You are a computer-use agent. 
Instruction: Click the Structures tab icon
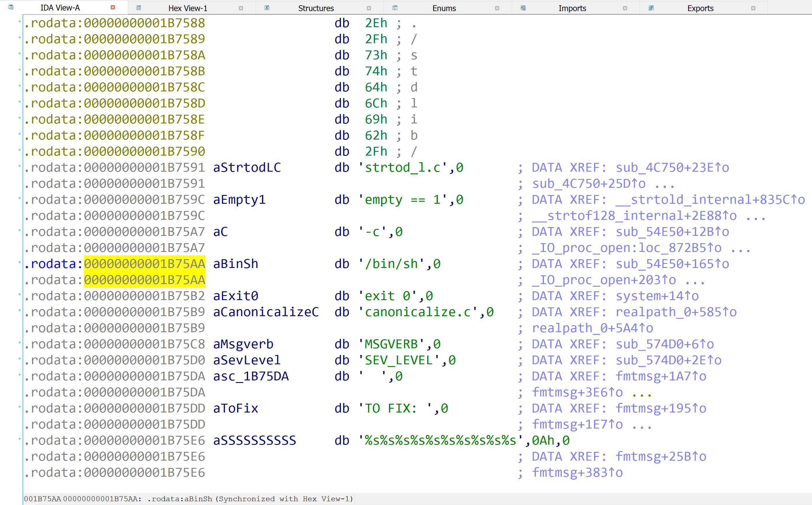point(266,7)
